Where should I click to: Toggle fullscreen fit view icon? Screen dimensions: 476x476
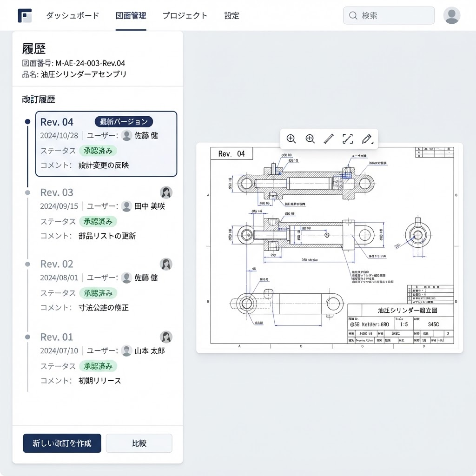click(x=348, y=139)
